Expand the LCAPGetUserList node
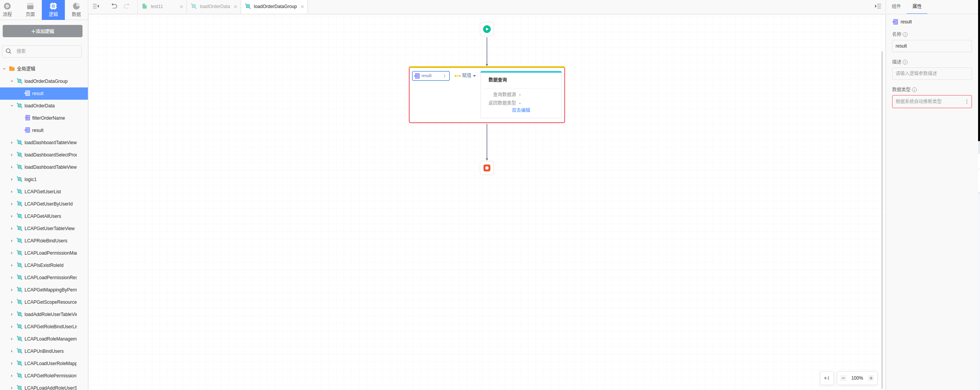The height and width of the screenshot is (390, 980). tap(12, 192)
